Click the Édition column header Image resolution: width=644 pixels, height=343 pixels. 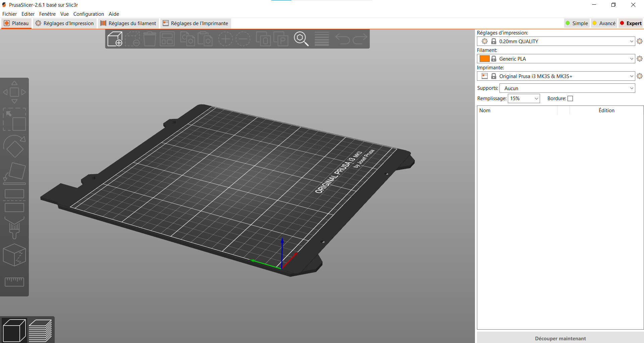606,110
